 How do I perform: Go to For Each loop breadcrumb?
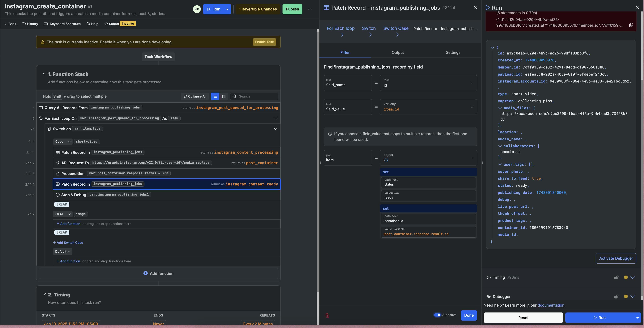pyautogui.click(x=341, y=29)
